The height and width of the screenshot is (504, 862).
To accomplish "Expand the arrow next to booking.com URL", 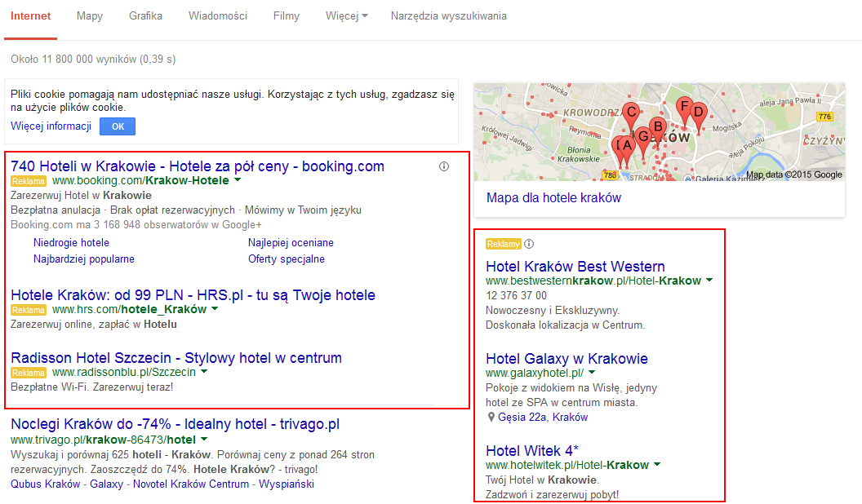I will [x=238, y=180].
